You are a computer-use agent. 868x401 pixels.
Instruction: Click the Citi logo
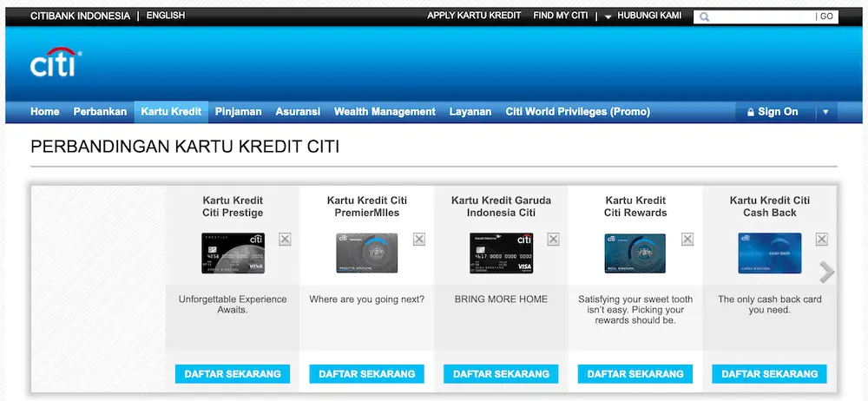pos(56,62)
